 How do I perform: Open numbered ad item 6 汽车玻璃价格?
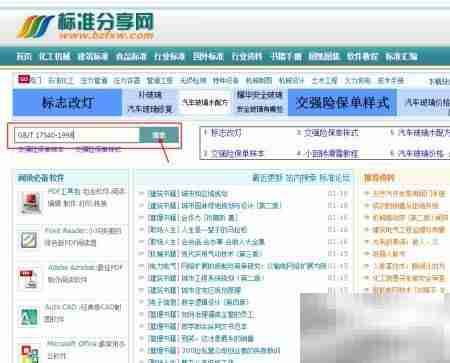pos(421,153)
